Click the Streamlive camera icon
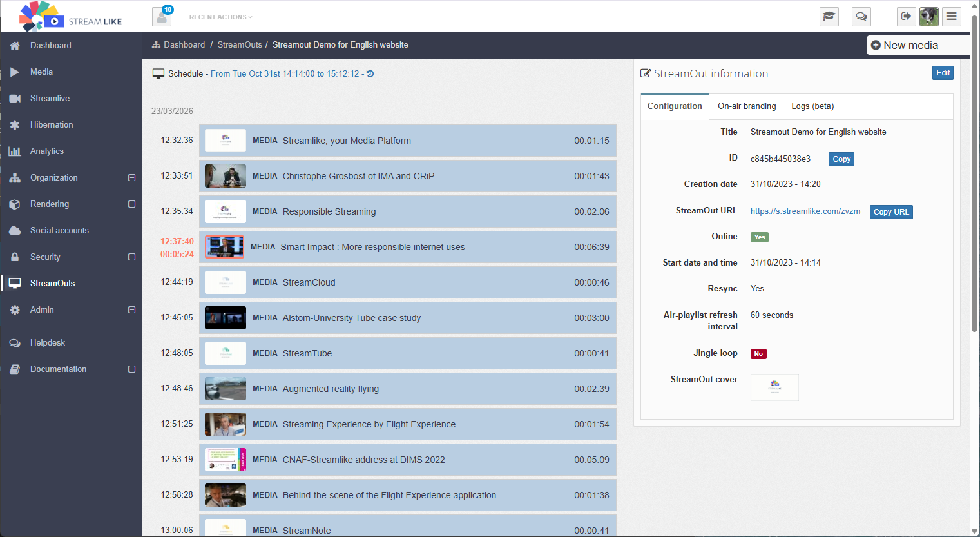This screenshot has width=980, height=537. pos(15,99)
